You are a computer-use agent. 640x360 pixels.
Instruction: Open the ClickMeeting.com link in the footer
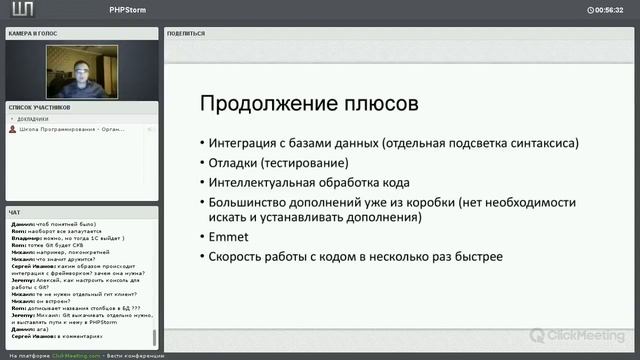point(76,356)
